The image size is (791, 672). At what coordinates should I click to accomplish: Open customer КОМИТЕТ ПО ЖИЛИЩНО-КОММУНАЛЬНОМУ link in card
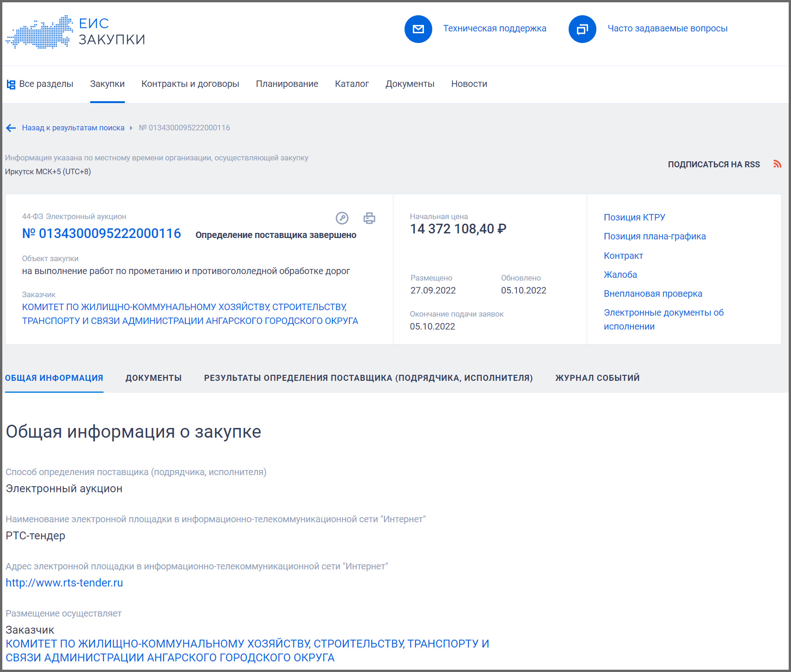(190, 314)
